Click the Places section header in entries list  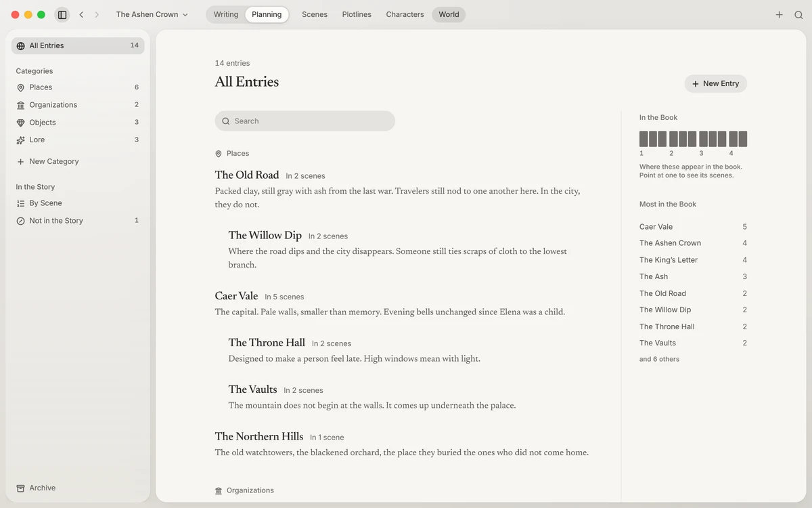coord(232,154)
